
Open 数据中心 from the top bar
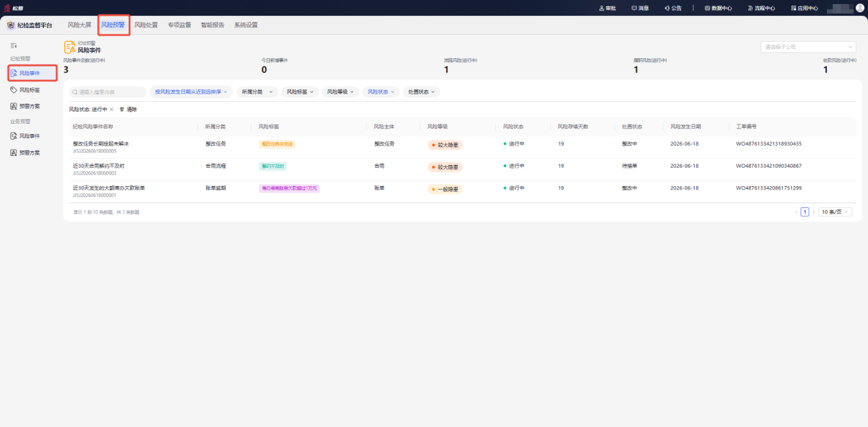pos(718,8)
